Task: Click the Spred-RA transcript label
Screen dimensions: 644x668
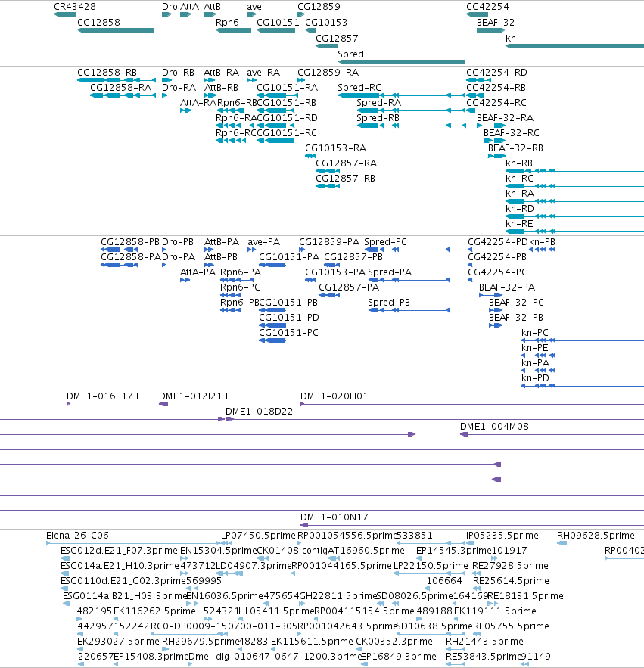Action: pyautogui.click(x=378, y=103)
